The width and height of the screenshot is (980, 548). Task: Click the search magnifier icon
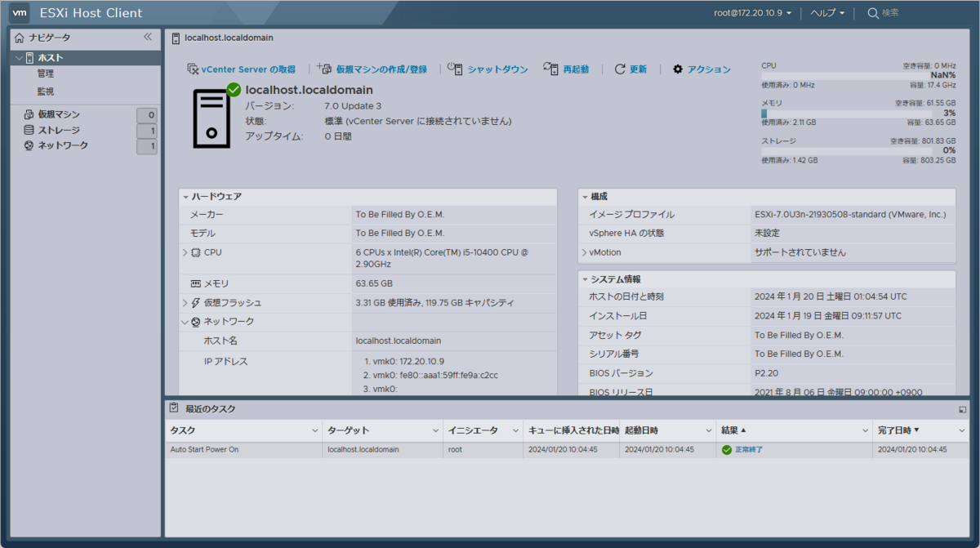click(x=873, y=13)
